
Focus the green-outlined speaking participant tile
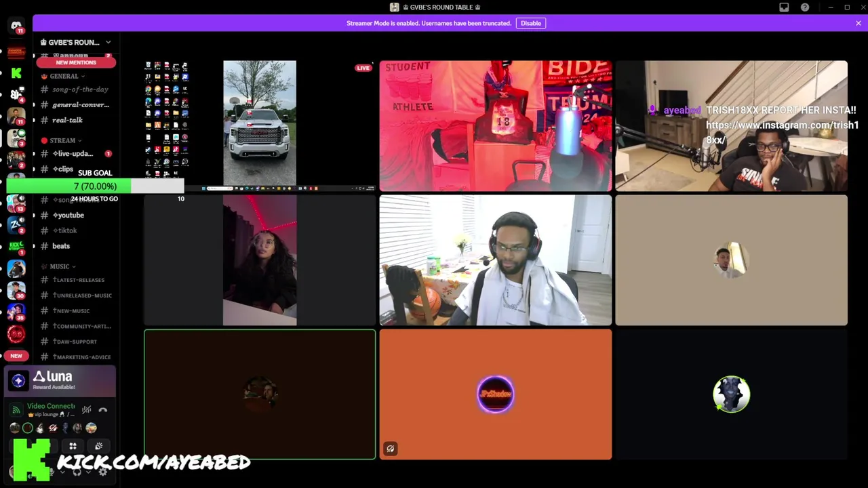pyautogui.click(x=260, y=394)
